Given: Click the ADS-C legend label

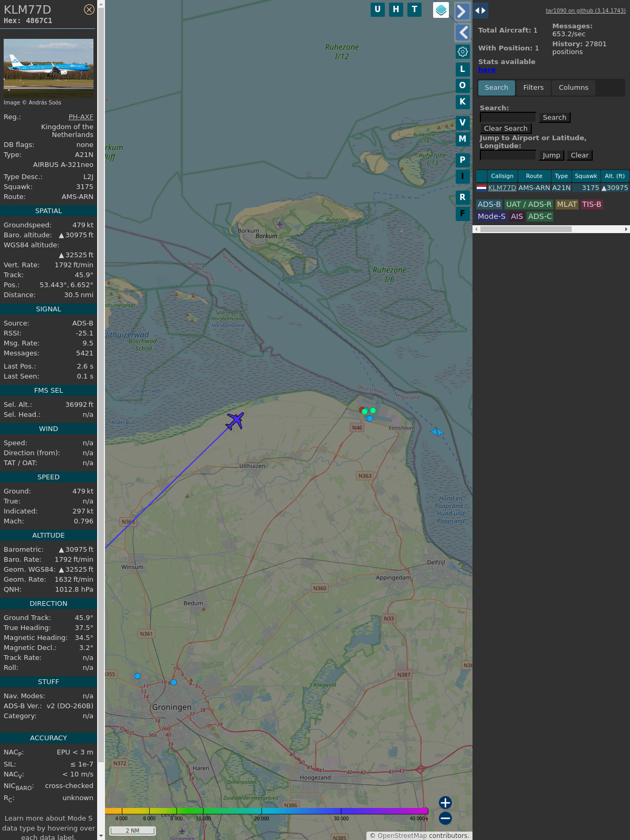Looking at the screenshot, I should click(x=540, y=217).
